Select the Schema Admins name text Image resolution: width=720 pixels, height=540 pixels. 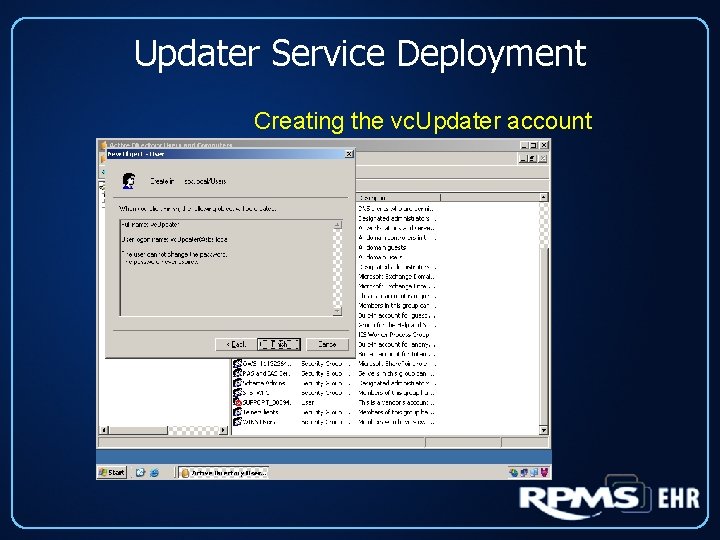click(264, 383)
